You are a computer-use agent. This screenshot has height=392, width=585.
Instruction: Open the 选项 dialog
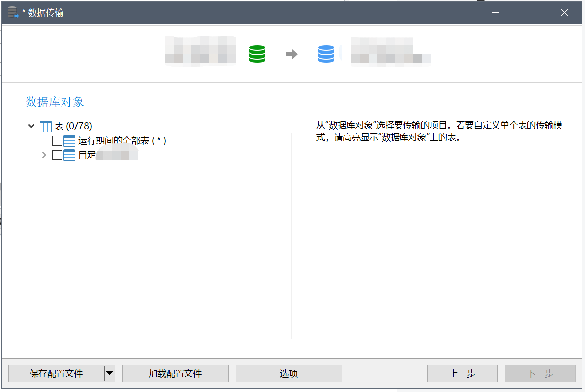289,373
